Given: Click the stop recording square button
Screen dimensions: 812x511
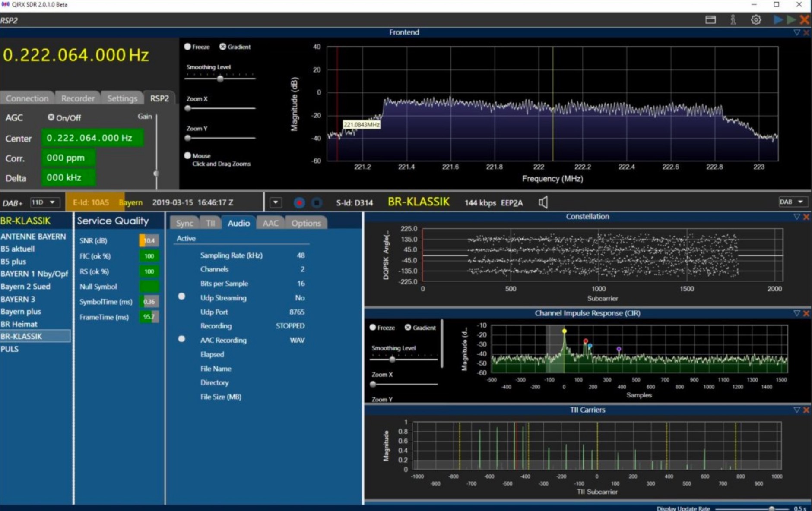Looking at the screenshot, I should point(317,202).
